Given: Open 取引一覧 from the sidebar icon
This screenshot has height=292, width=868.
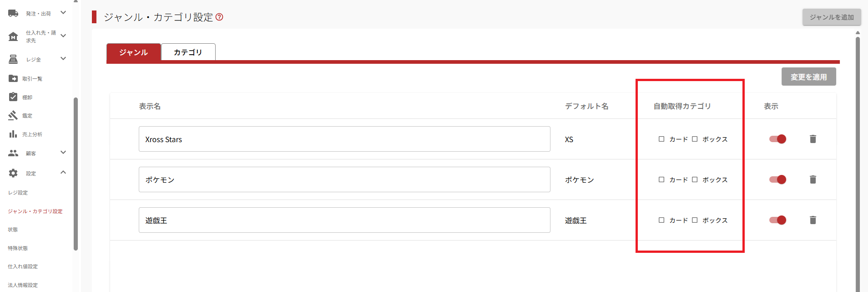Looking at the screenshot, I should 13,78.
